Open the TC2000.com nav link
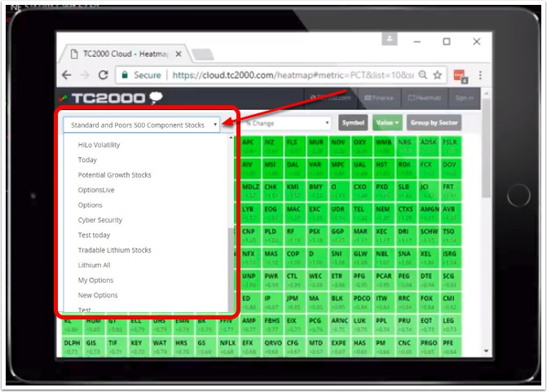The width and height of the screenshot is (547, 392). coord(330,98)
